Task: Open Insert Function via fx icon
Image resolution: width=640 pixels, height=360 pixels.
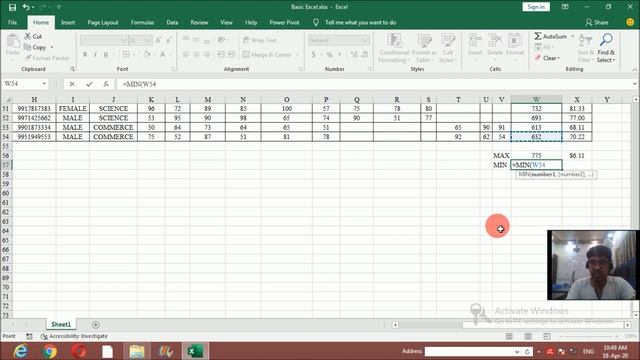Action: pyautogui.click(x=106, y=84)
